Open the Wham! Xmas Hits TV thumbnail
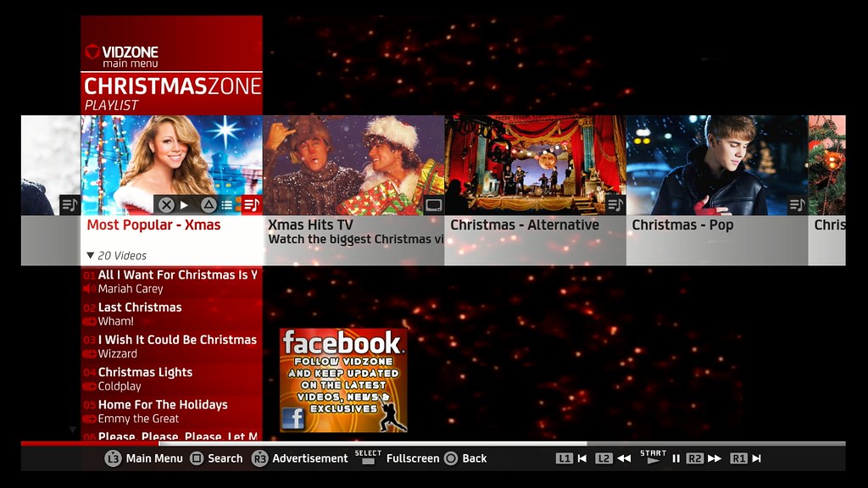This screenshot has width=868, height=488. coord(353,165)
